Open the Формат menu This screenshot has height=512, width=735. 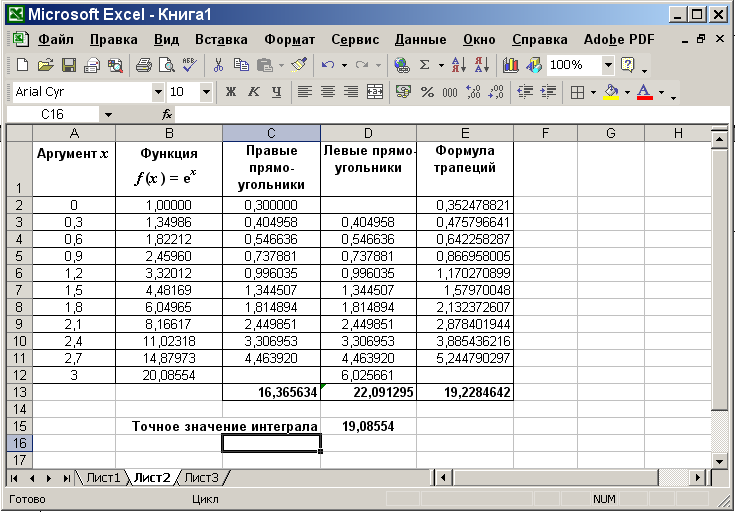(x=290, y=40)
